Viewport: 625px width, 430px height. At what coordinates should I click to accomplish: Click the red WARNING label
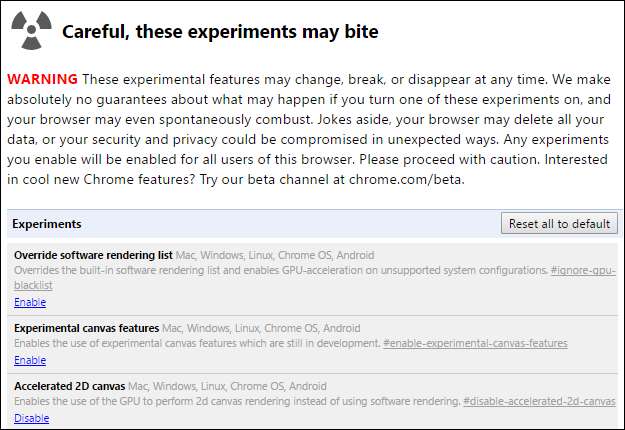[x=43, y=79]
